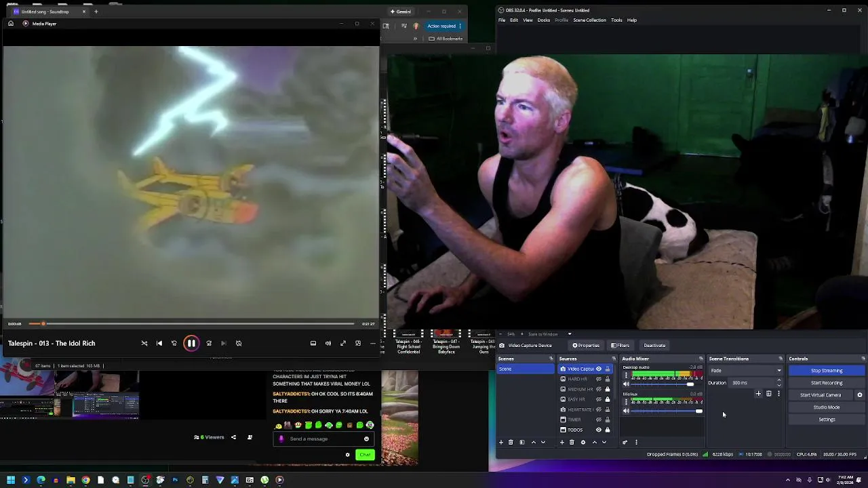Move selected source down in Sources
Viewport: 868px width, 488px height.
click(604, 443)
